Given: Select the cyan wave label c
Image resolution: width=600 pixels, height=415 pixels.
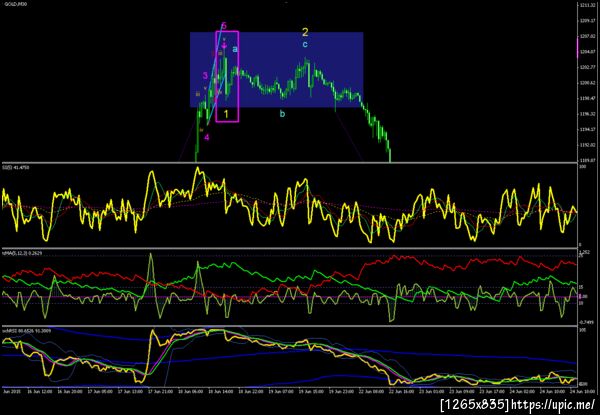Looking at the screenshot, I should pyautogui.click(x=305, y=44).
